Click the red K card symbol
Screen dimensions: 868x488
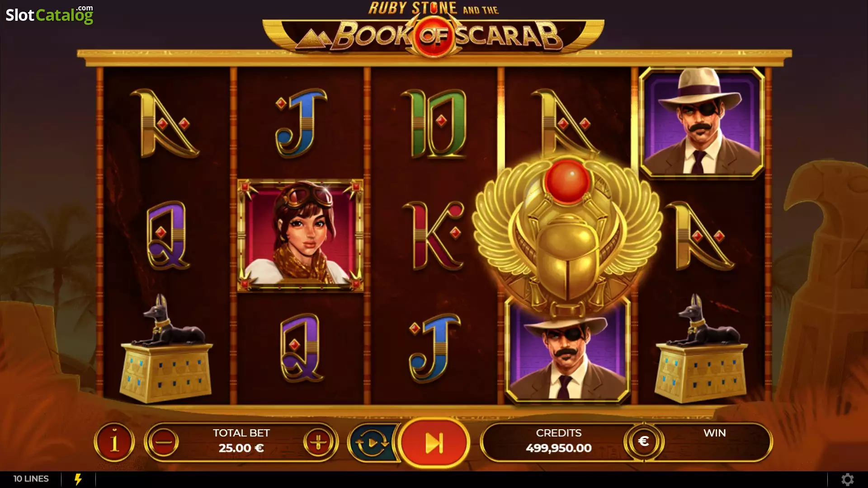[434, 235]
